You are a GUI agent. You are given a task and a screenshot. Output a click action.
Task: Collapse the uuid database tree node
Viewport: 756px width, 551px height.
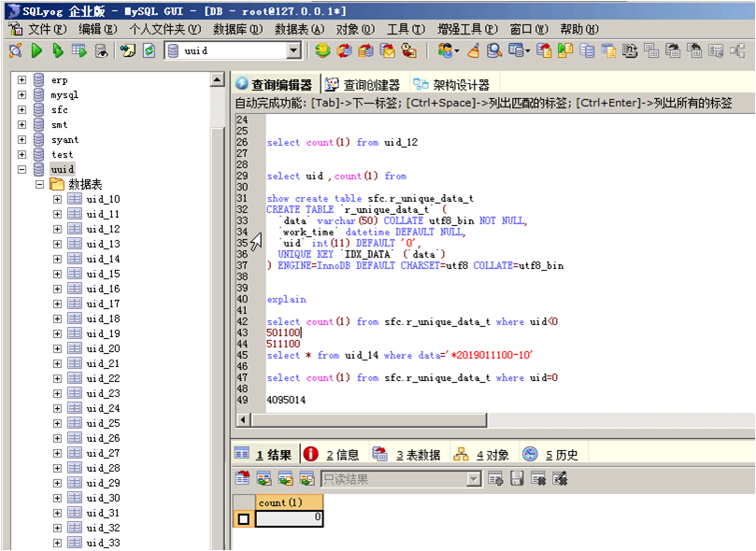click(22, 169)
